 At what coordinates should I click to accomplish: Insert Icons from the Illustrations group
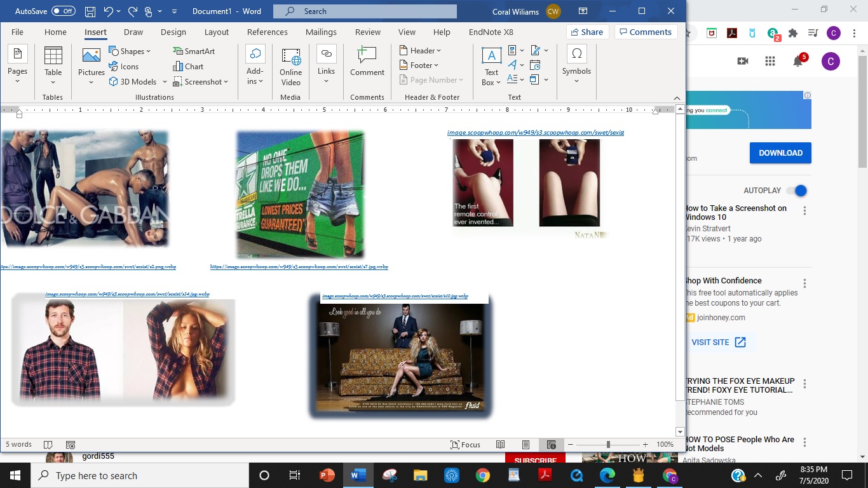[124, 66]
